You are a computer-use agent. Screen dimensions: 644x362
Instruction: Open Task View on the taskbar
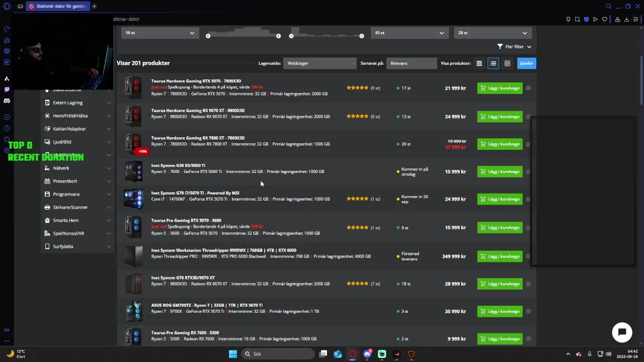324,354
